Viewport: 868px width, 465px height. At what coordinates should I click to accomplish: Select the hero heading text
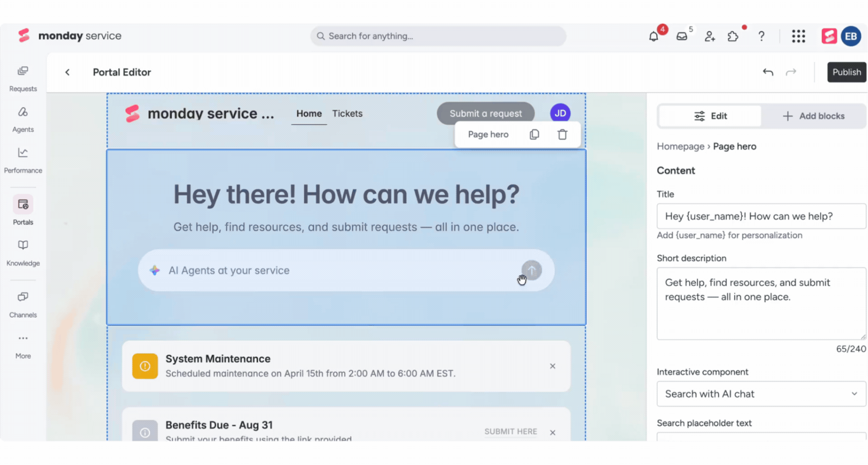point(346,194)
